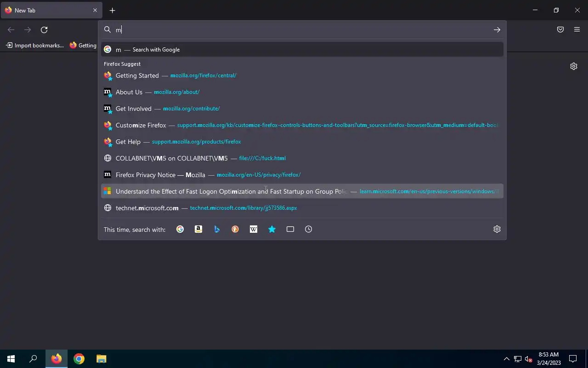Open new tab personalize gear

click(574, 66)
